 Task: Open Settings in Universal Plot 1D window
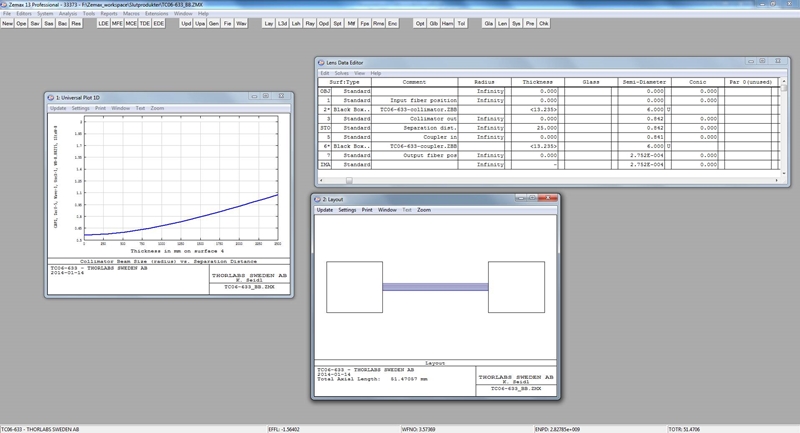pyautogui.click(x=80, y=108)
